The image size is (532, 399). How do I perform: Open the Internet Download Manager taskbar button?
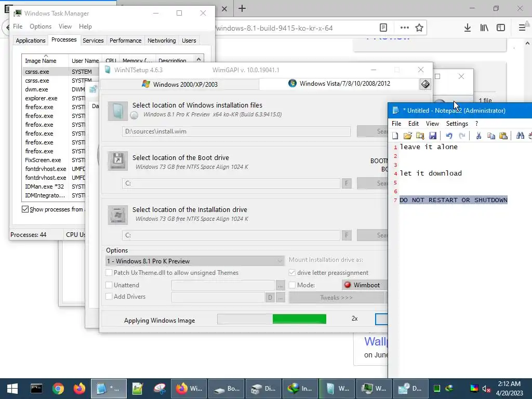(300, 389)
